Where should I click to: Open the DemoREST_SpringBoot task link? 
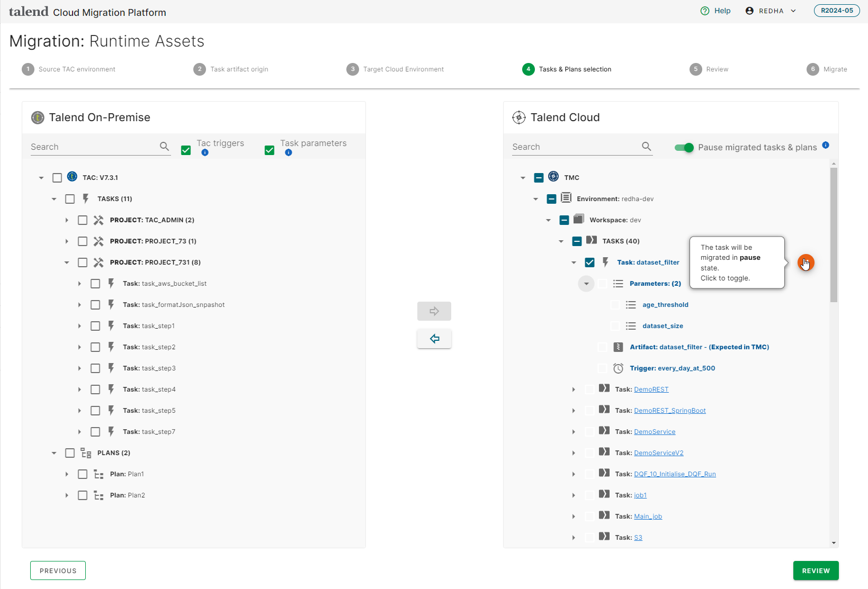tap(670, 411)
